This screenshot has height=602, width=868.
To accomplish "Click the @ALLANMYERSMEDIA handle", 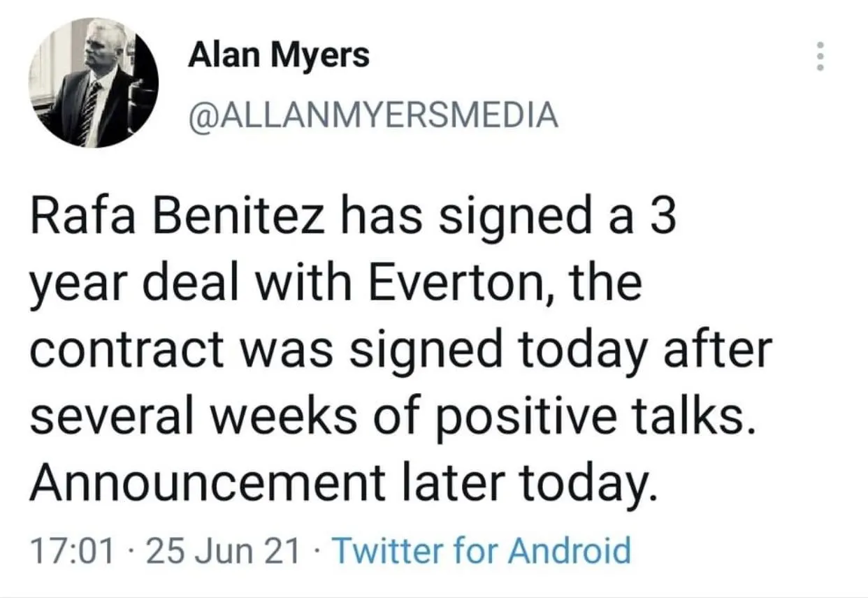I will (373, 115).
